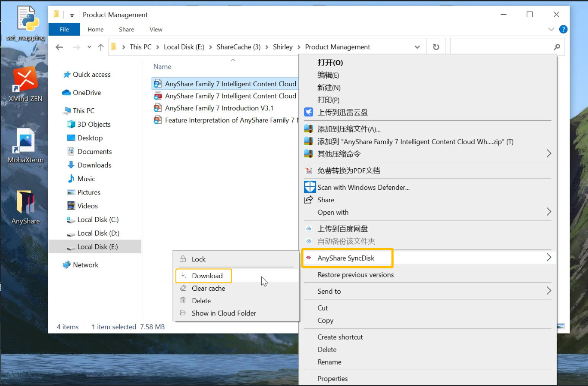Open the set_mapping Python desktop icon
This screenshot has height=386, width=588.
pos(26,23)
